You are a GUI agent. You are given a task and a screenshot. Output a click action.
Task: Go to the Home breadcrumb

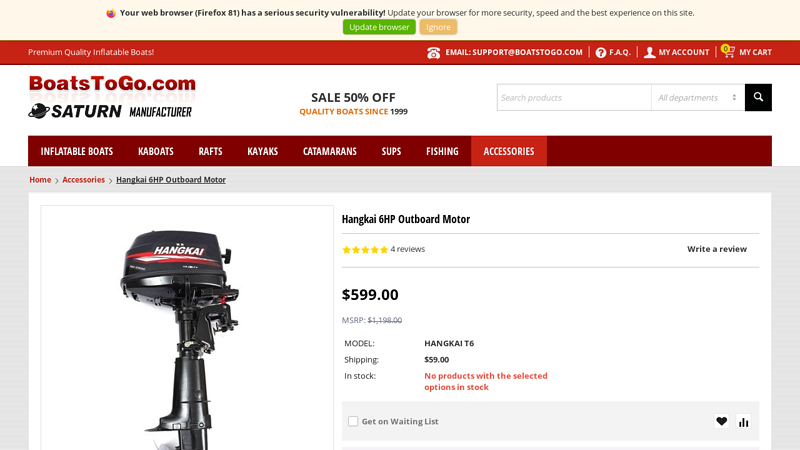(x=40, y=180)
